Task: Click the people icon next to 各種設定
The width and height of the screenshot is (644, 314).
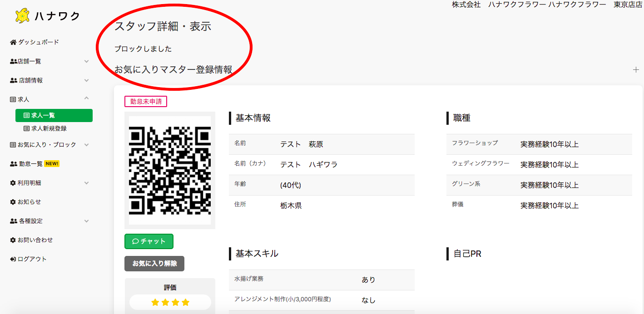Action: coord(14,221)
